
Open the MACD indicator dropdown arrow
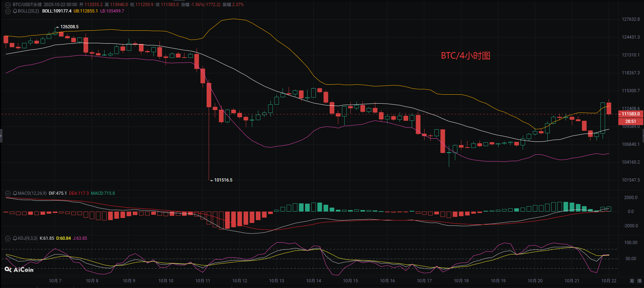7,193
